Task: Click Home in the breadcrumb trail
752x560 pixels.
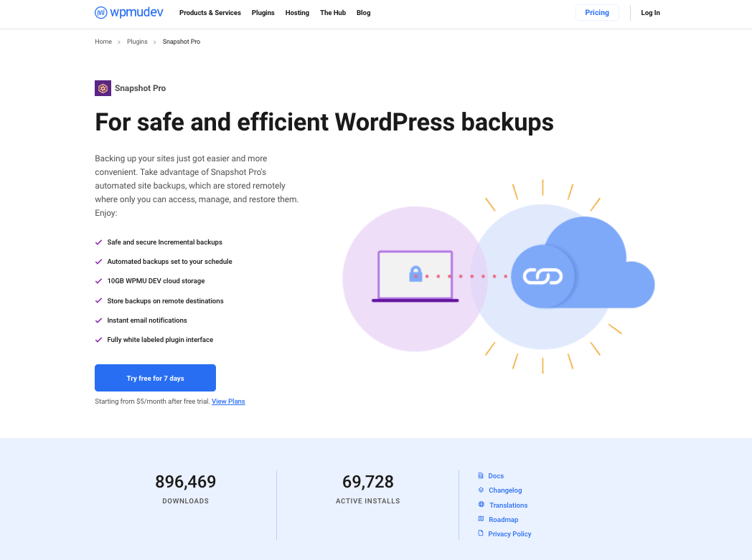Action: click(103, 42)
